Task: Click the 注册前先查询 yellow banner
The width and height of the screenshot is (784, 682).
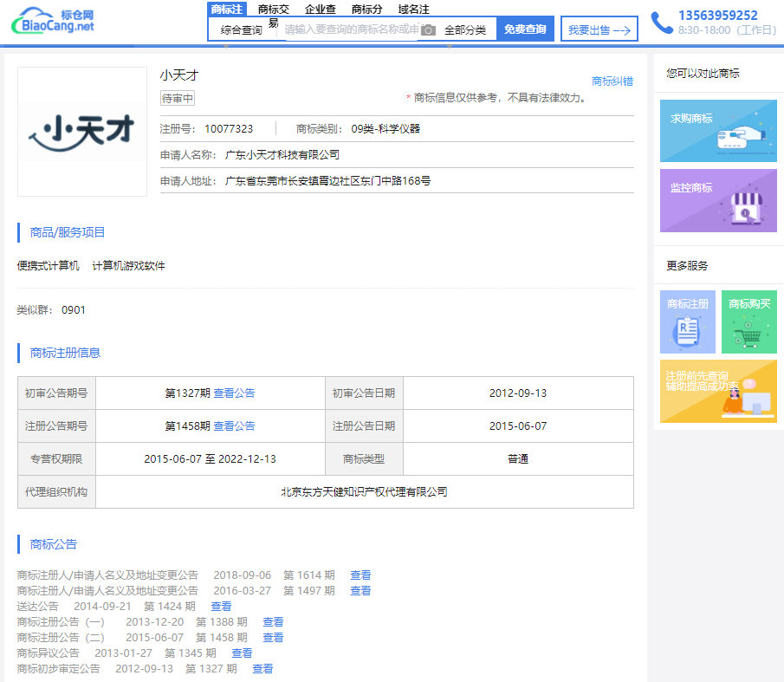Action: click(718, 391)
